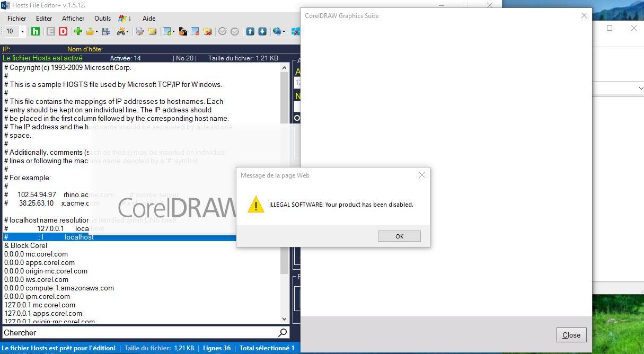The width and height of the screenshot is (644, 354).
Task: Select the '# 102.54.94.97 rhino.acme.com' line
Action: pyautogui.click(x=59, y=194)
